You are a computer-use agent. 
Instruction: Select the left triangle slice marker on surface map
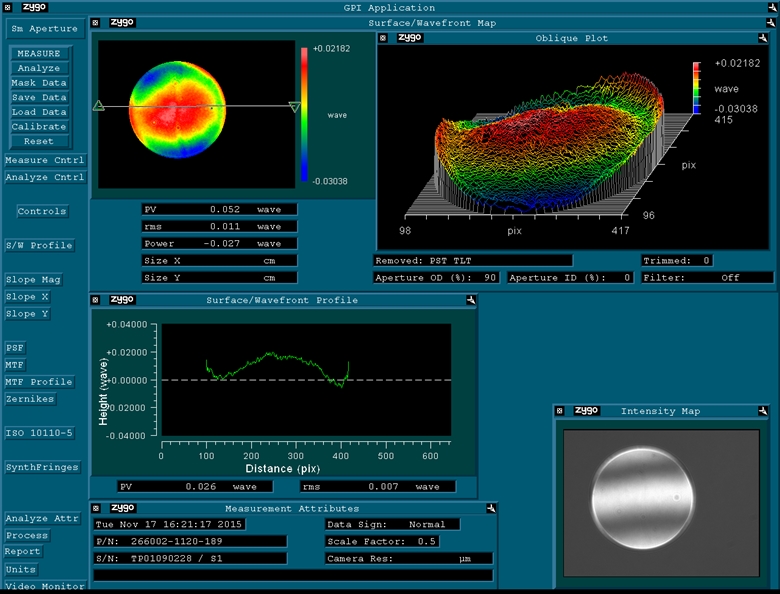pyautogui.click(x=98, y=105)
